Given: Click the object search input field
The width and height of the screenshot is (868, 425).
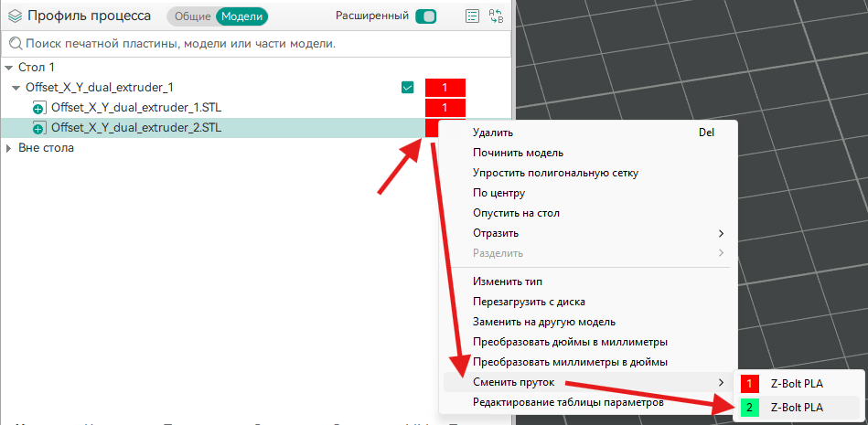Looking at the screenshot, I should point(256,44).
